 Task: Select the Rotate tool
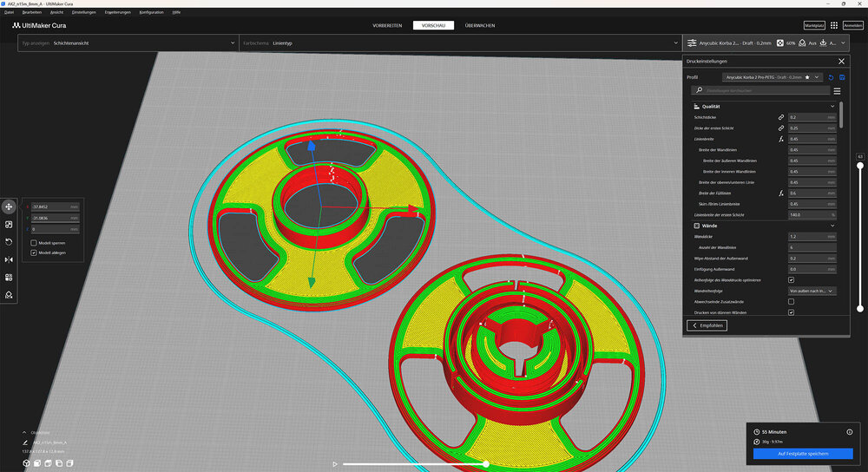(x=9, y=242)
